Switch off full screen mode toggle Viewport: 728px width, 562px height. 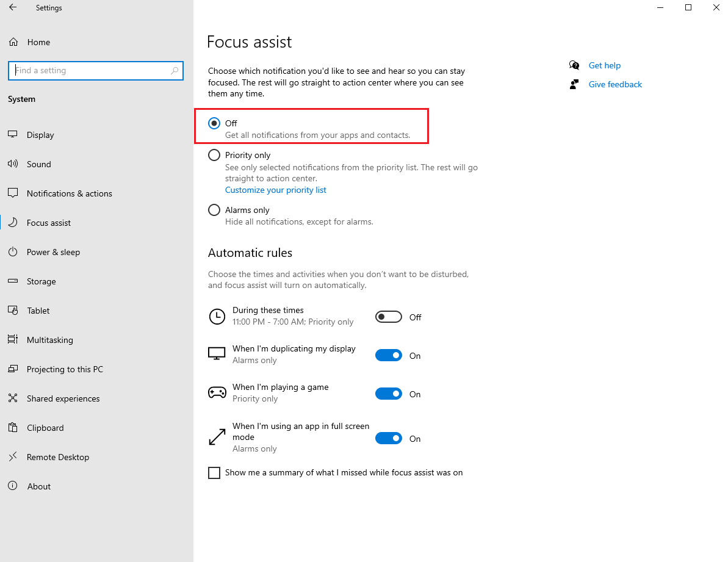(x=389, y=439)
